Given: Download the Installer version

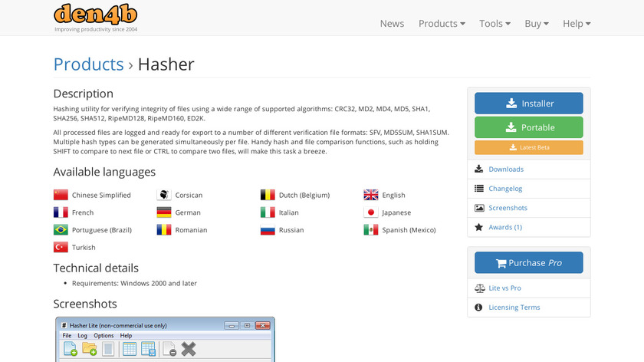Looking at the screenshot, I should [x=528, y=104].
